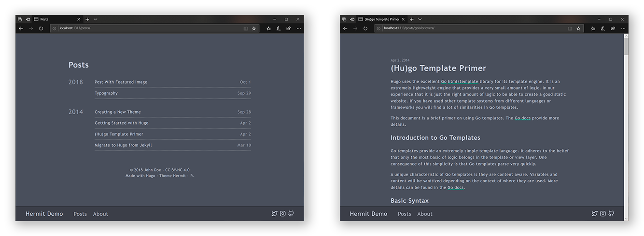Open Instagram icon in right window footer

[x=602, y=214]
